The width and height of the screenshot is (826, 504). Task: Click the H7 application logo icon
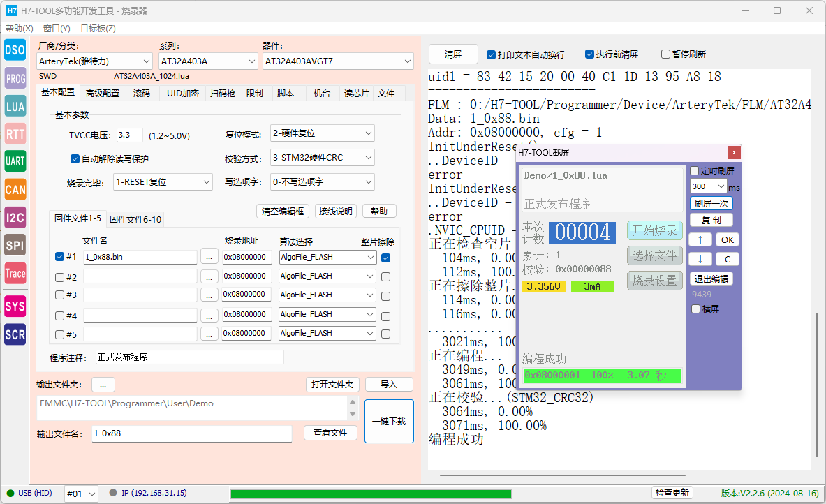(12, 10)
